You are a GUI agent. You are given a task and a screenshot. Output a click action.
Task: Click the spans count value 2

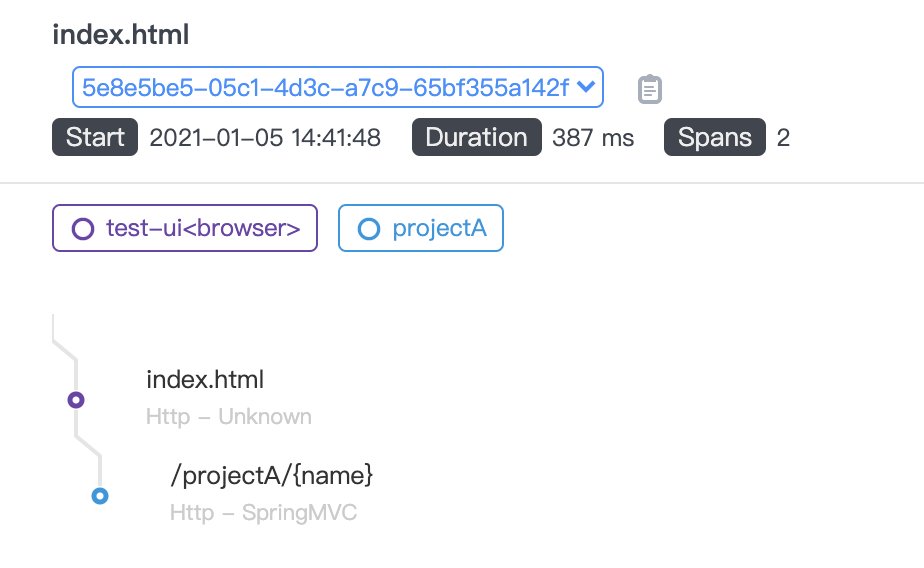[783, 138]
